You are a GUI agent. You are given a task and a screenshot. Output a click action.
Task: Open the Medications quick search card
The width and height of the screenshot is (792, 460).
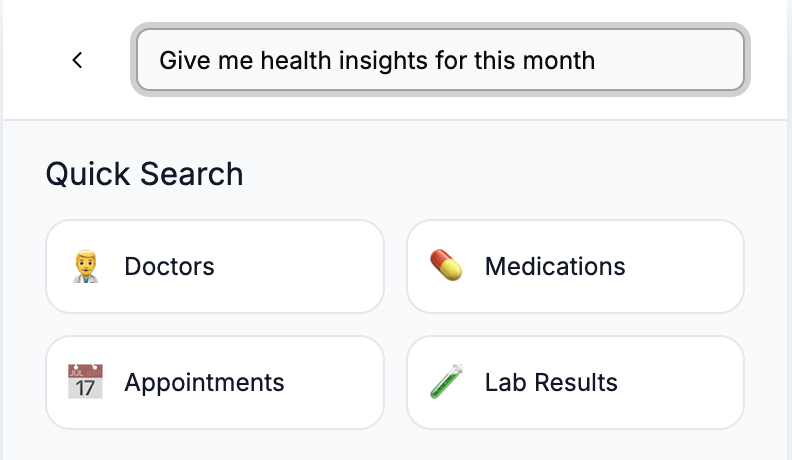pyautogui.click(x=575, y=267)
